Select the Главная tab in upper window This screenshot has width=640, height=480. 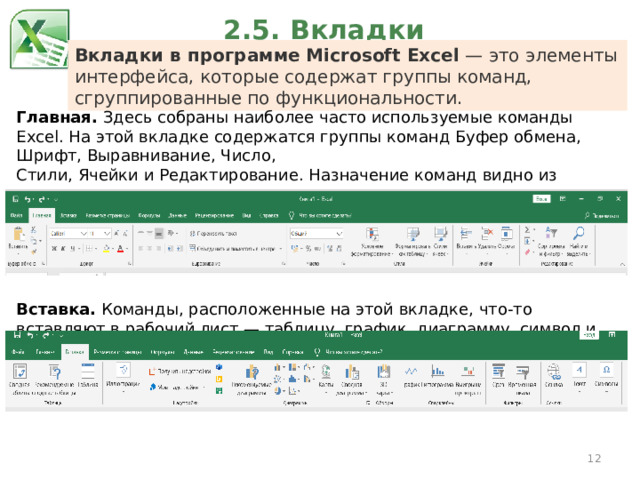tap(42, 215)
